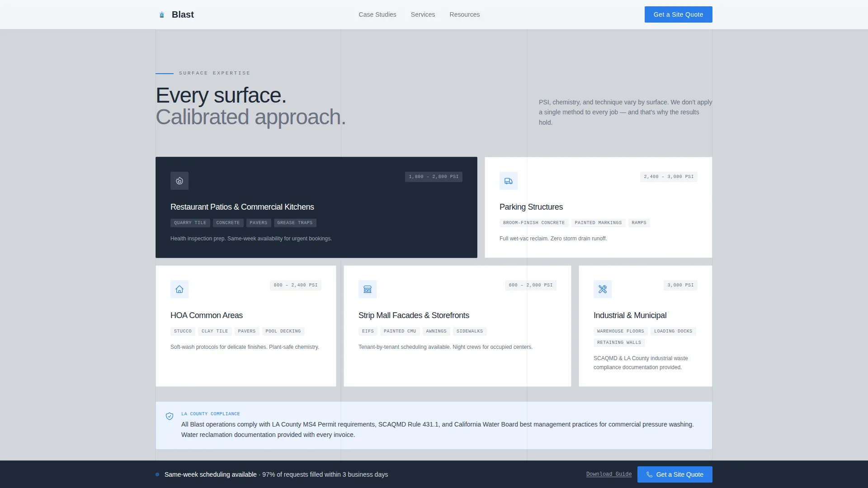Click the 3,000 PSI badge on Industrial card
The width and height of the screenshot is (868, 488).
680,285
